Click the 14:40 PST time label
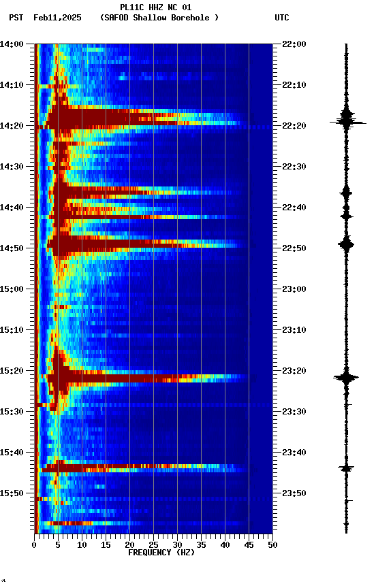This screenshot has width=376, height=588. pyautogui.click(x=12, y=208)
